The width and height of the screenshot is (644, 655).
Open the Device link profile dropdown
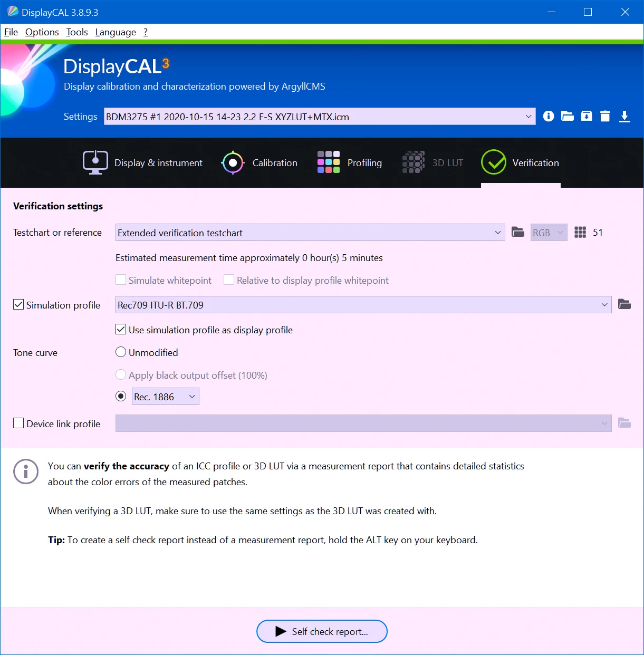pyautogui.click(x=363, y=423)
